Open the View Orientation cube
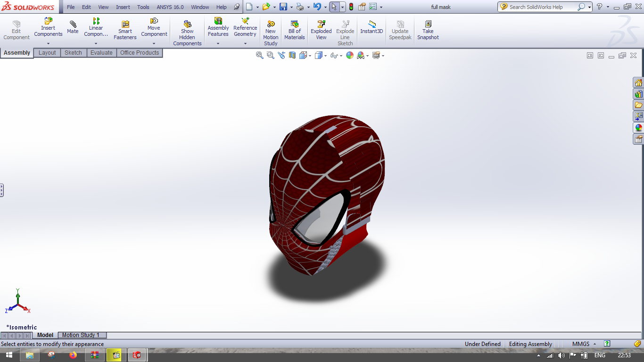 click(x=303, y=55)
